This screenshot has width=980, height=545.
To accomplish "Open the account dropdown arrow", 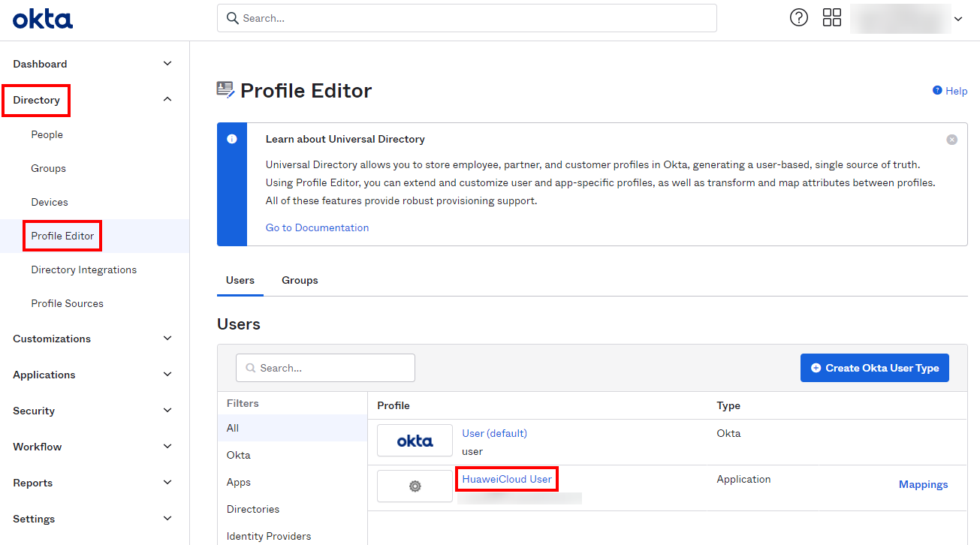I will [957, 19].
